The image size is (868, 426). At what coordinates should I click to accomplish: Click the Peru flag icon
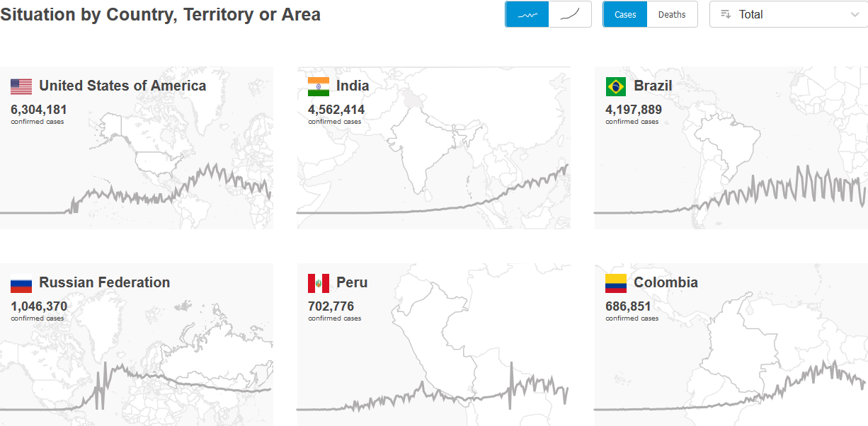[319, 283]
